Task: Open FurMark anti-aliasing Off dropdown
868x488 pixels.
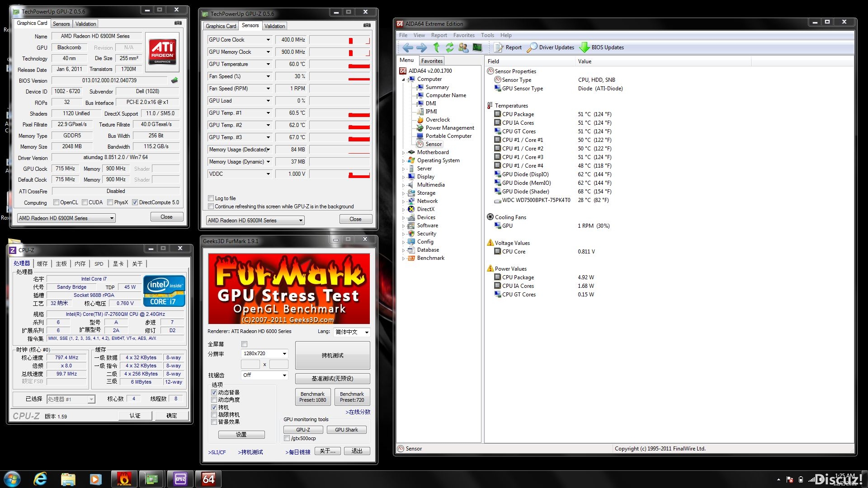Action: point(264,375)
